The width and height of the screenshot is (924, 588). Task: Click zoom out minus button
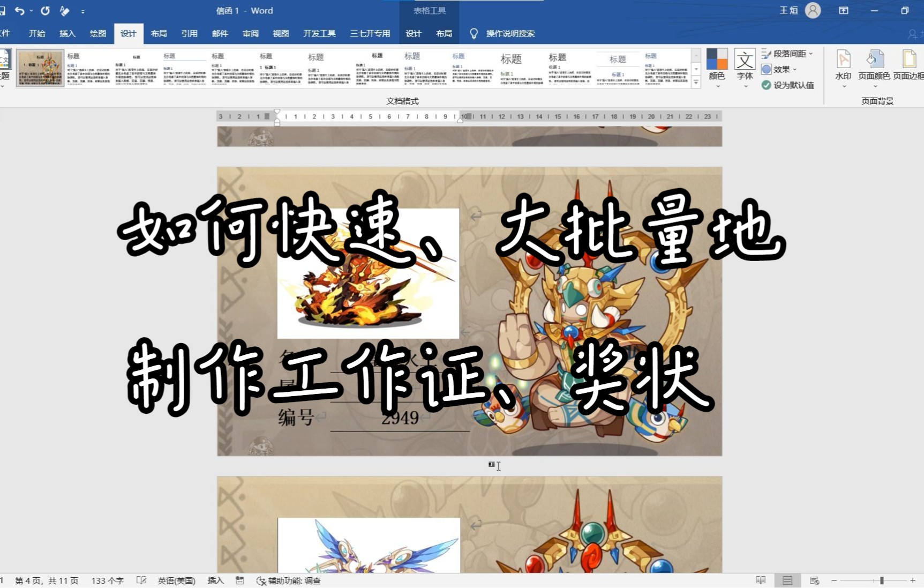tap(834, 580)
